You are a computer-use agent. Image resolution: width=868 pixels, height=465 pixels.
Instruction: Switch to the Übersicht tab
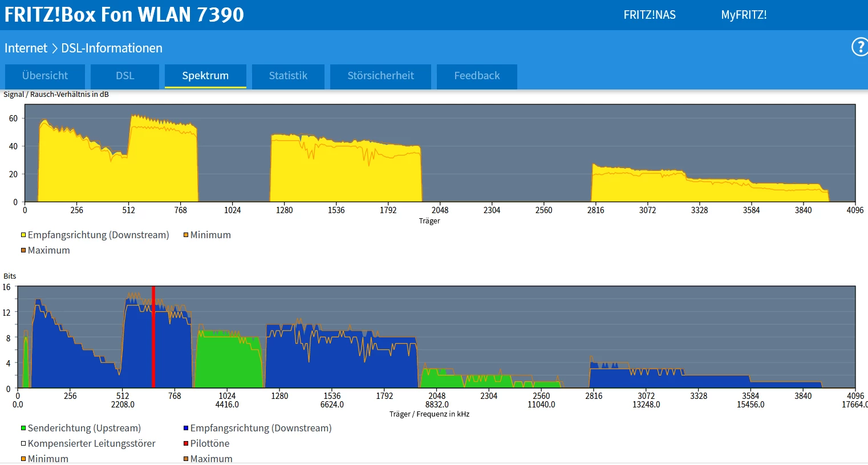[x=45, y=76]
